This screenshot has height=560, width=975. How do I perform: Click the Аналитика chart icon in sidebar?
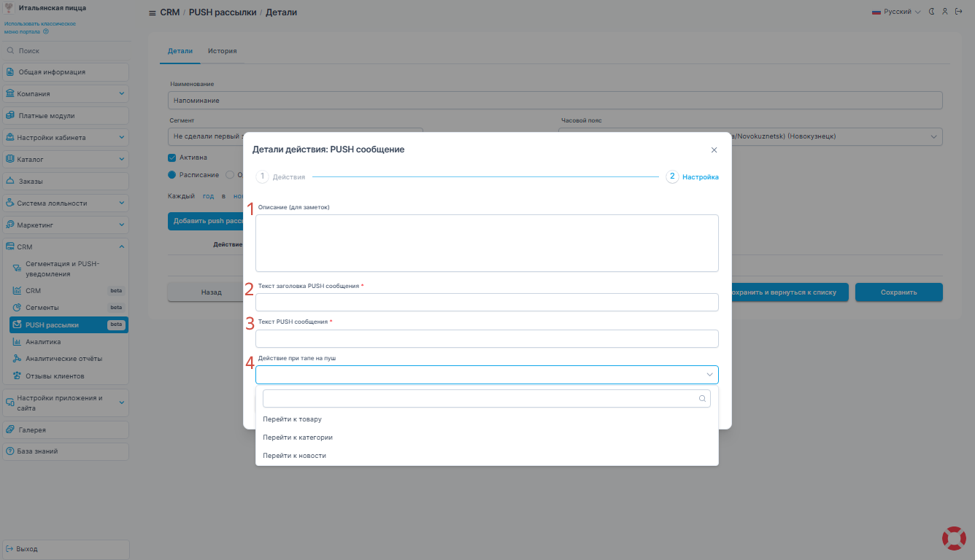click(x=17, y=341)
